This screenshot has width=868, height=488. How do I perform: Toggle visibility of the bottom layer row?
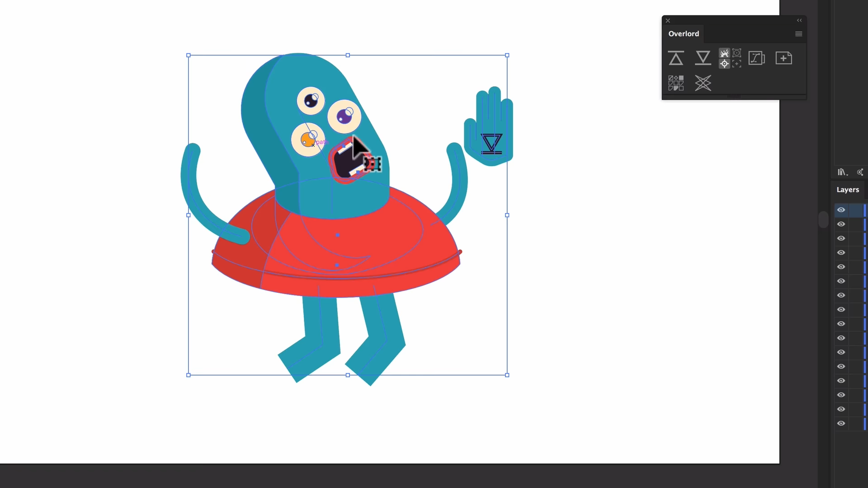coord(841,424)
